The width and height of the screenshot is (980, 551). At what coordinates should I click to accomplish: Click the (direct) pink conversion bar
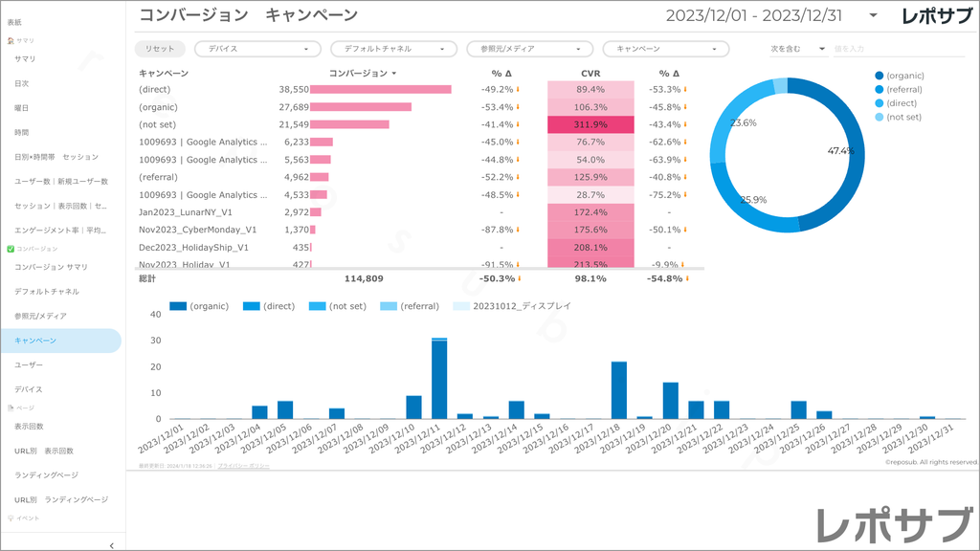tap(380, 89)
